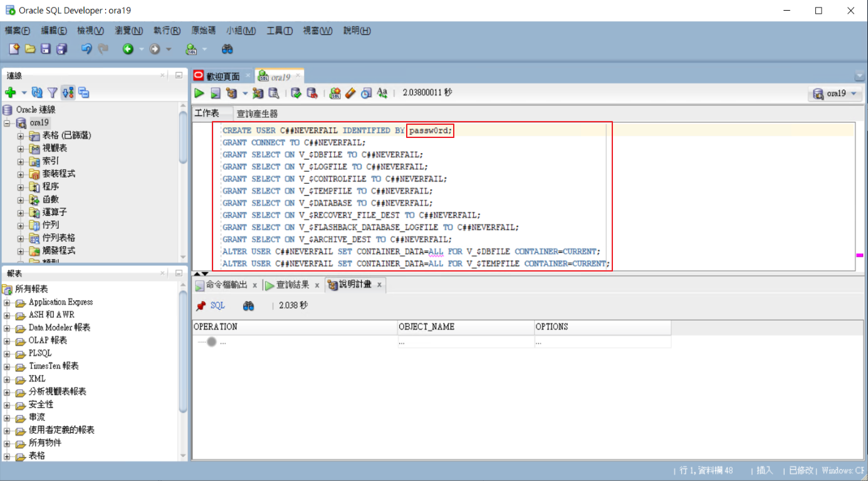This screenshot has height=481, width=868.
Task: Open the 工具(T) menu
Action: pos(280,30)
